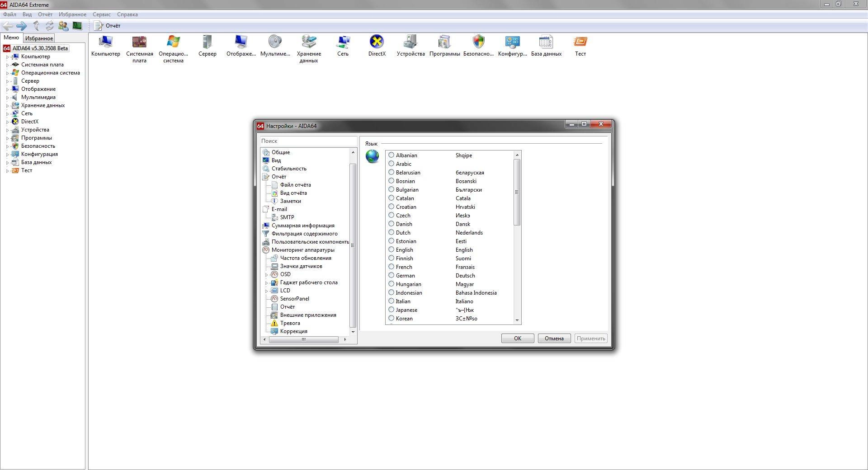
Task: Select the Italian language radio button
Action: [x=392, y=301]
